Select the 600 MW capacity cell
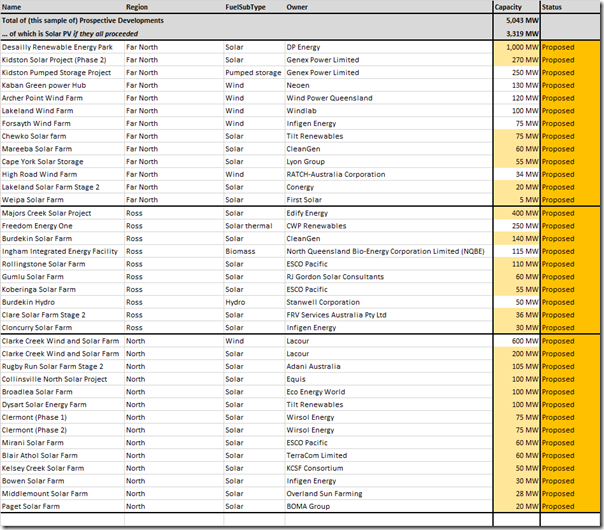The width and height of the screenshot is (604, 530). (517, 341)
